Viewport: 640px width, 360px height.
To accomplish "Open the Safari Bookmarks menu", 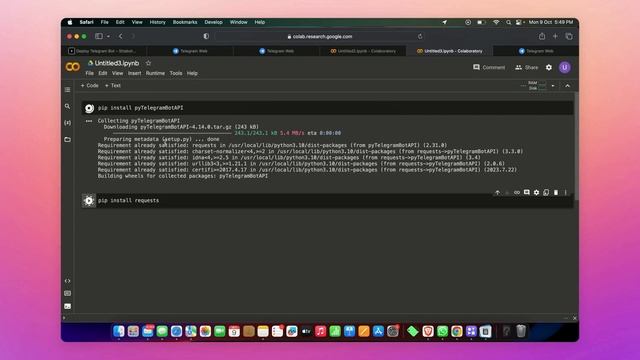I will [185, 22].
